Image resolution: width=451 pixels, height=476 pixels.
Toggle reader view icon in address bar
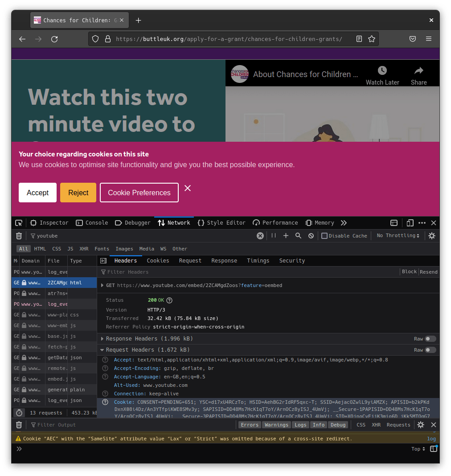click(x=359, y=39)
